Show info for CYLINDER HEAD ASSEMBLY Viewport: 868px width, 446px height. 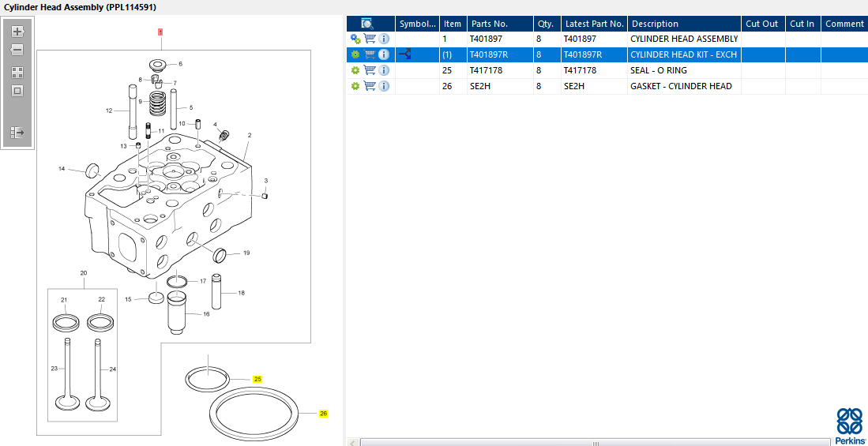[x=384, y=39]
